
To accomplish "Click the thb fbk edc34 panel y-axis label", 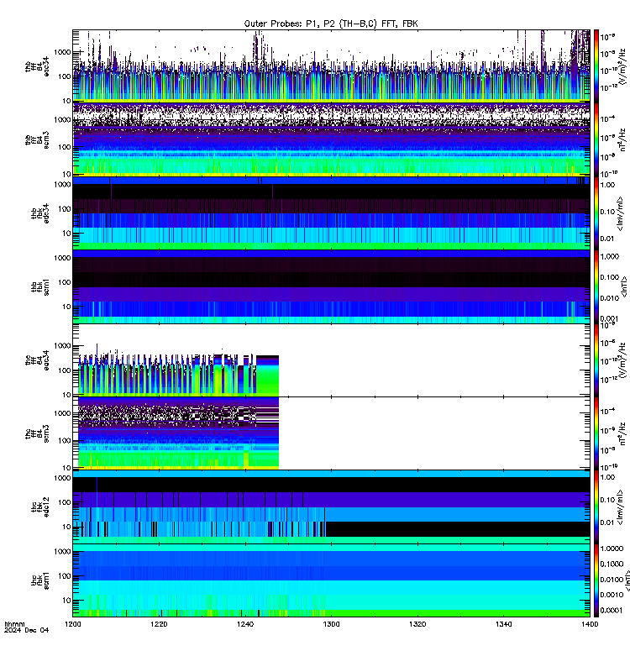I will click(39, 213).
